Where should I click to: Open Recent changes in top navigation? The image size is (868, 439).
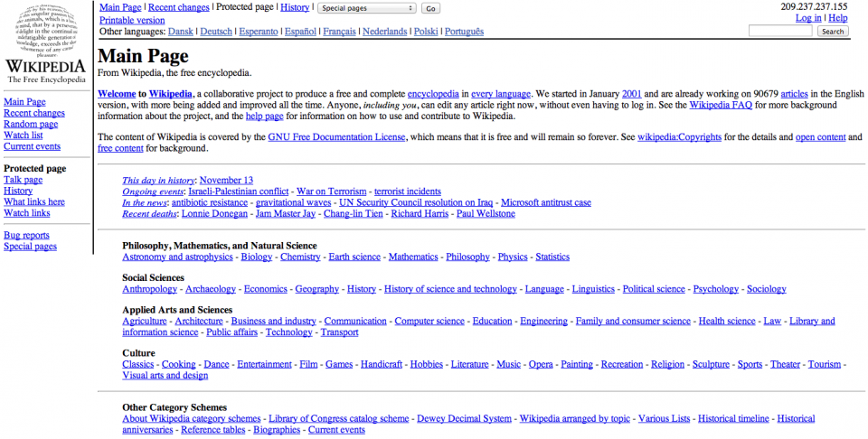pos(179,8)
